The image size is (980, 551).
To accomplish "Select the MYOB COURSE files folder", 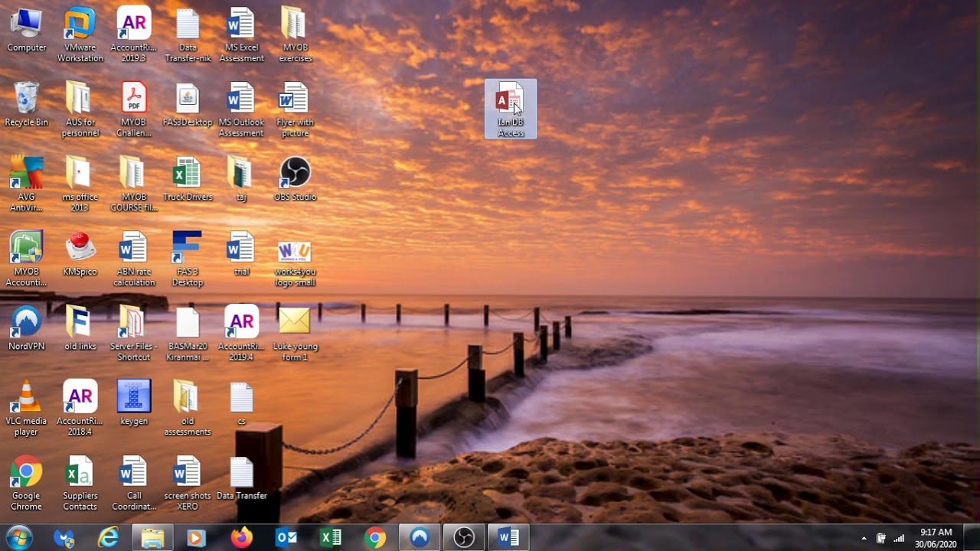I will coord(133,184).
